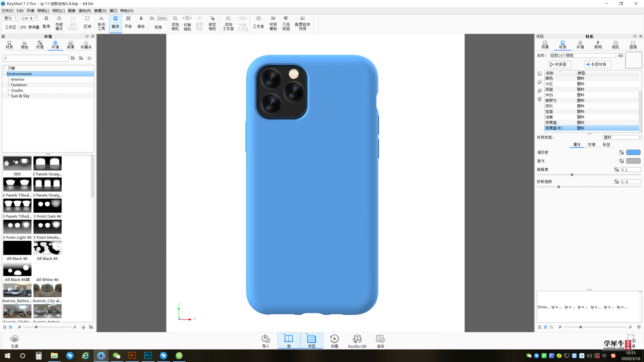Open the 相机(C) menu
The height and width of the screenshot is (362, 644).
pyautogui.click(x=59, y=11)
